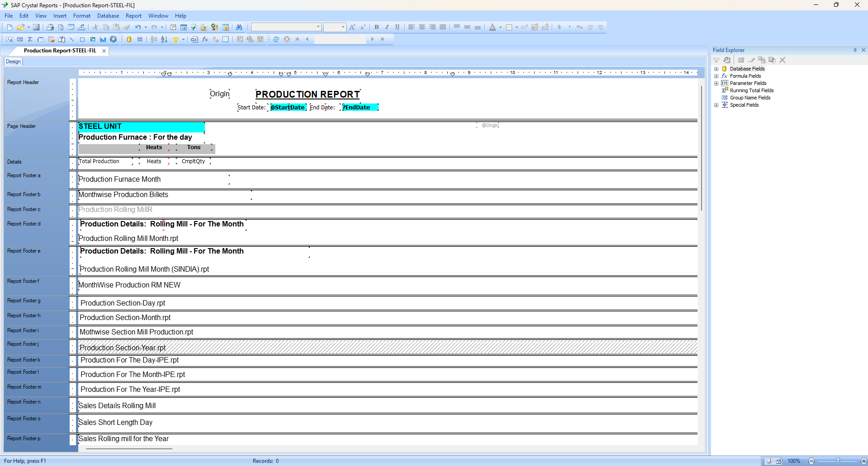The image size is (868, 466).
Task: Click the Record Sort Expert A-Z icon
Action: [x=164, y=39]
